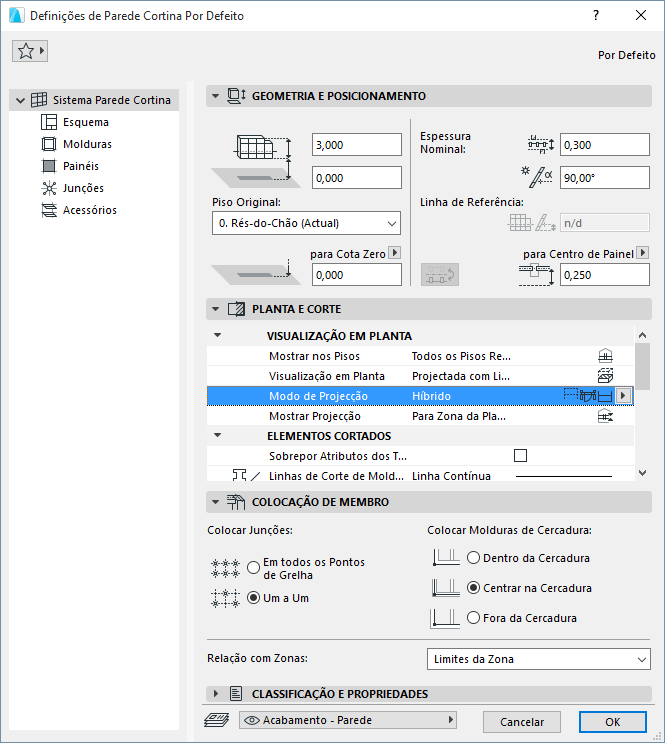Click the nominal thickness icon
The height and width of the screenshot is (743, 665).
coord(541,144)
